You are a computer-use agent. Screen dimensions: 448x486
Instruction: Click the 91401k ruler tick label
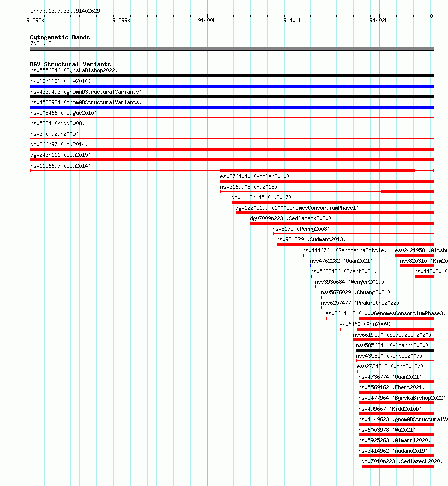[292, 20]
